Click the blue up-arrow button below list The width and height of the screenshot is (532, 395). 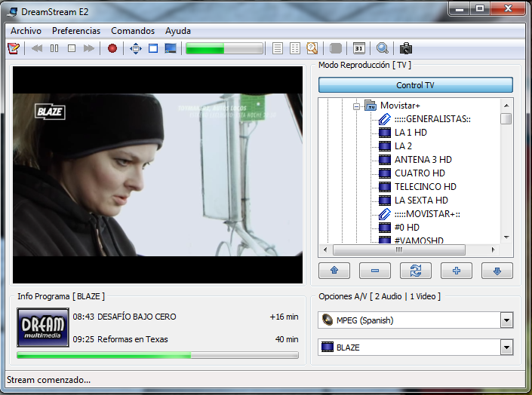point(334,271)
